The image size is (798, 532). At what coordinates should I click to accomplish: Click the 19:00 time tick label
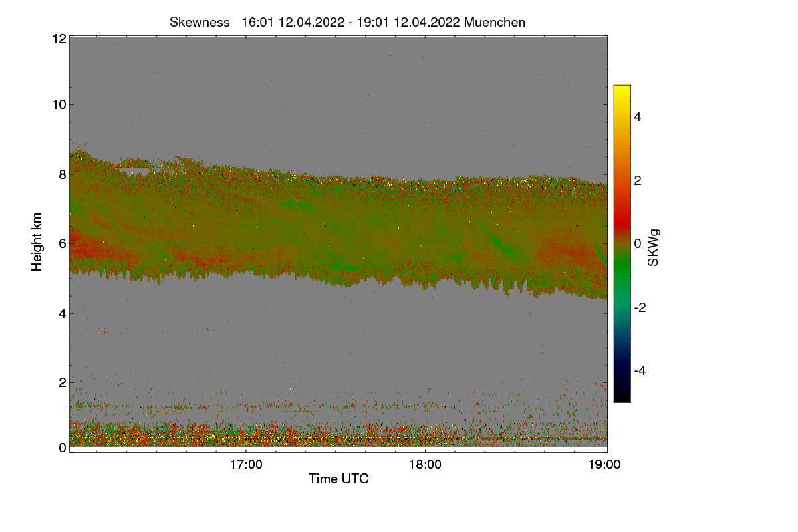[x=604, y=465]
